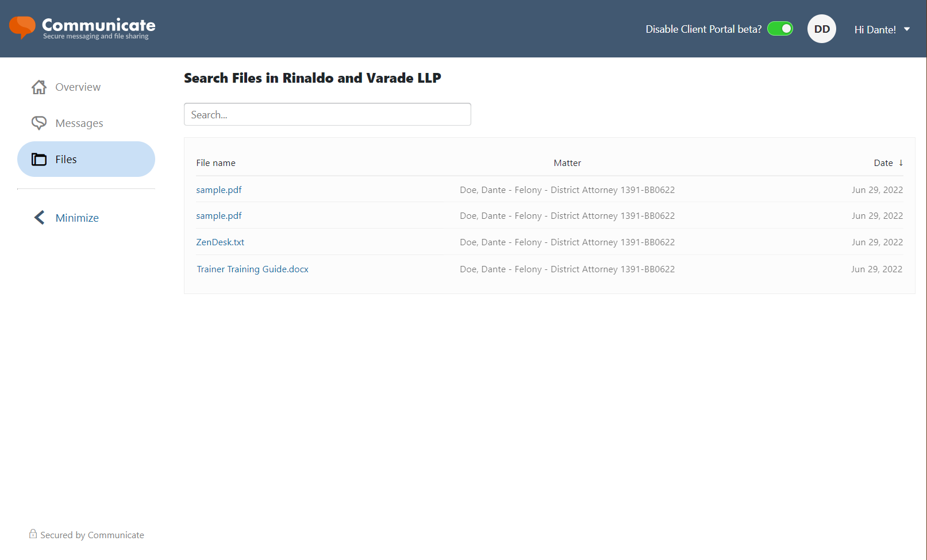The height and width of the screenshot is (560, 927).
Task: Click Jun 29, 2022 date in ZenDesk.txt row
Action: pyautogui.click(x=877, y=242)
